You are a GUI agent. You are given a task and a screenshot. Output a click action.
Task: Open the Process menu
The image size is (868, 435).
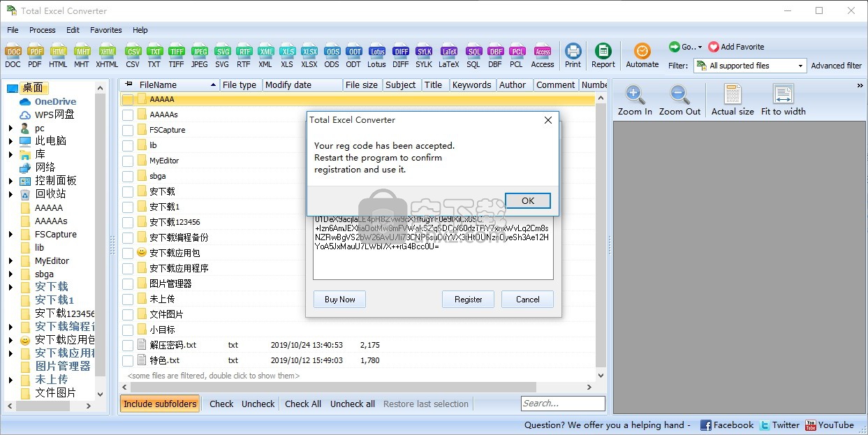(x=42, y=30)
